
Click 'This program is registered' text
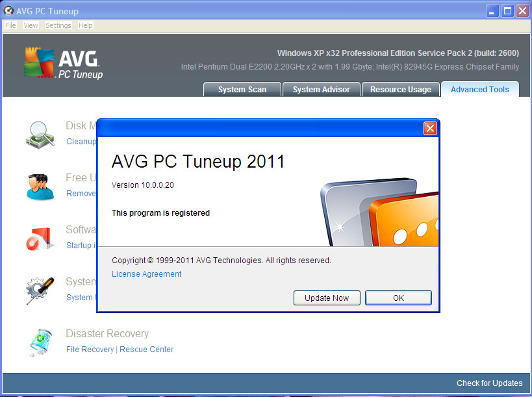[161, 212]
